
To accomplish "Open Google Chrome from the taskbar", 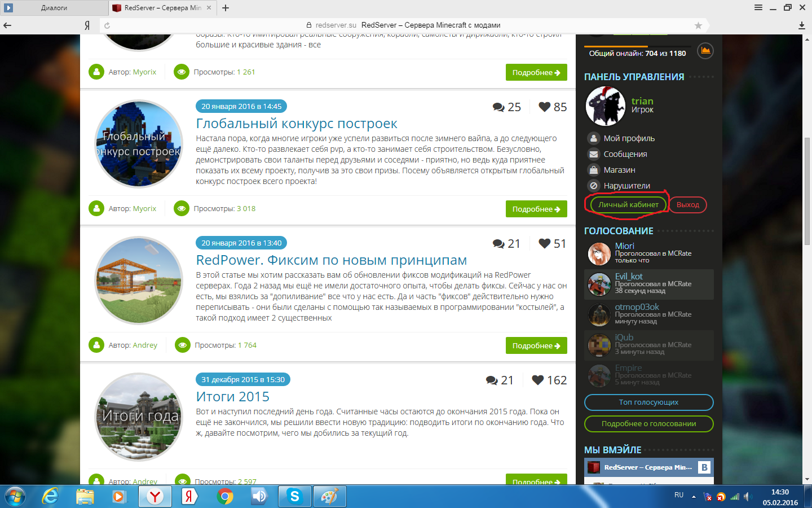I will pyautogui.click(x=224, y=497).
